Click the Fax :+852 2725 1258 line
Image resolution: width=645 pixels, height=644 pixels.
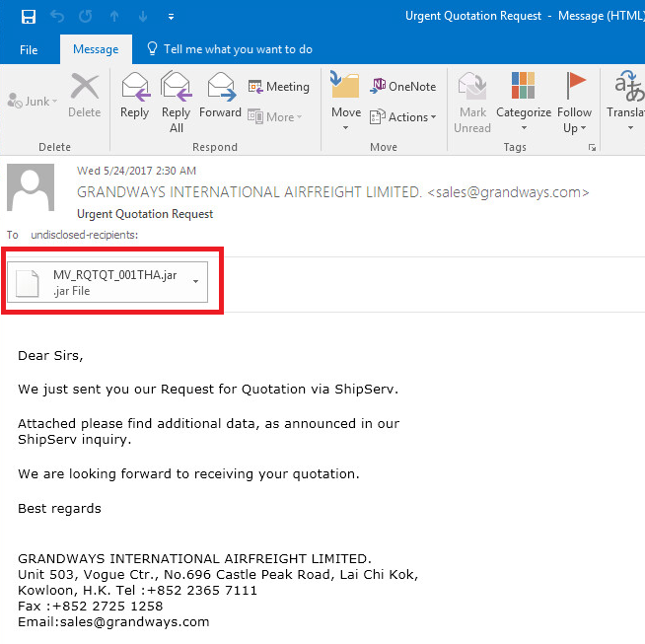pos(91,607)
